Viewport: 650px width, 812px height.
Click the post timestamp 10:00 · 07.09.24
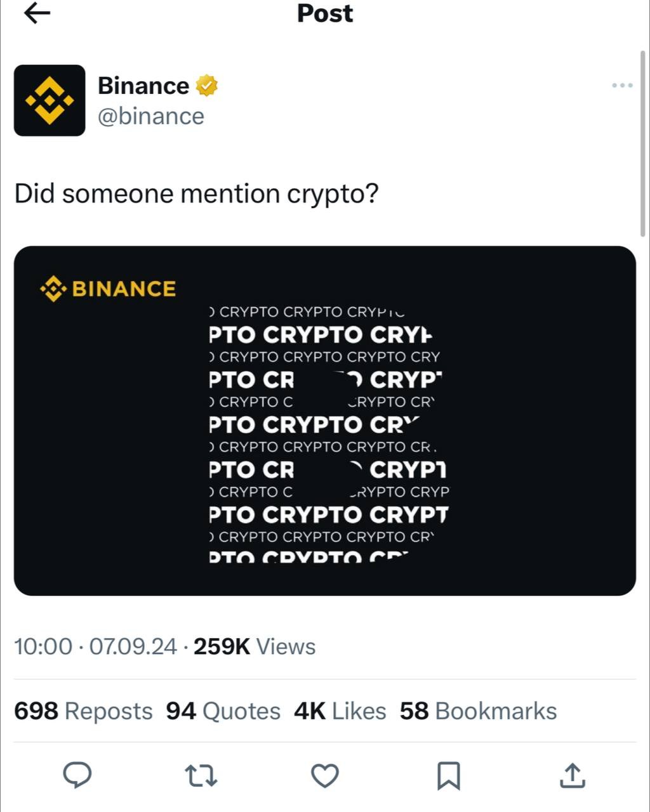pos(95,646)
